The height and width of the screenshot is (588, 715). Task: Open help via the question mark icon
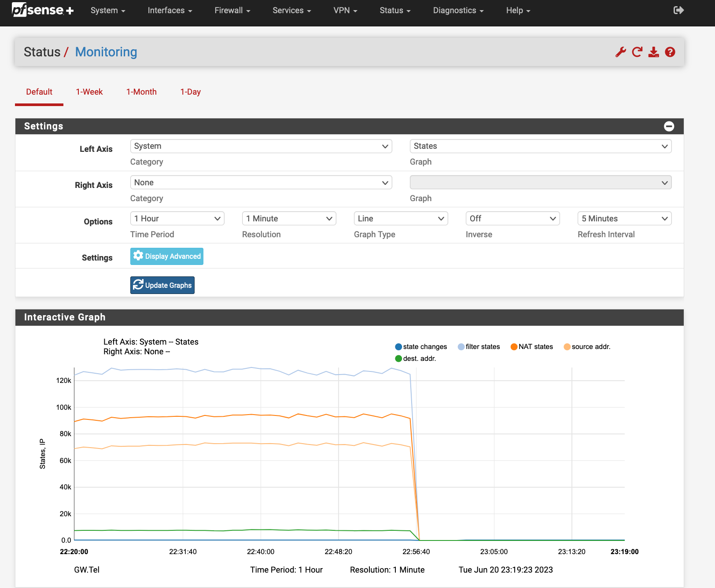(670, 52)
